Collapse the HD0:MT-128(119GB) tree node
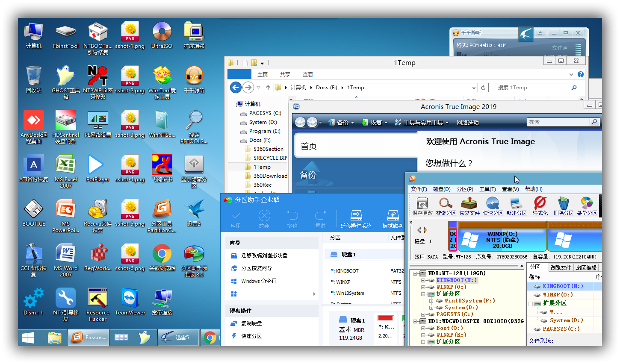620x364 pixels. click(416, 273)
